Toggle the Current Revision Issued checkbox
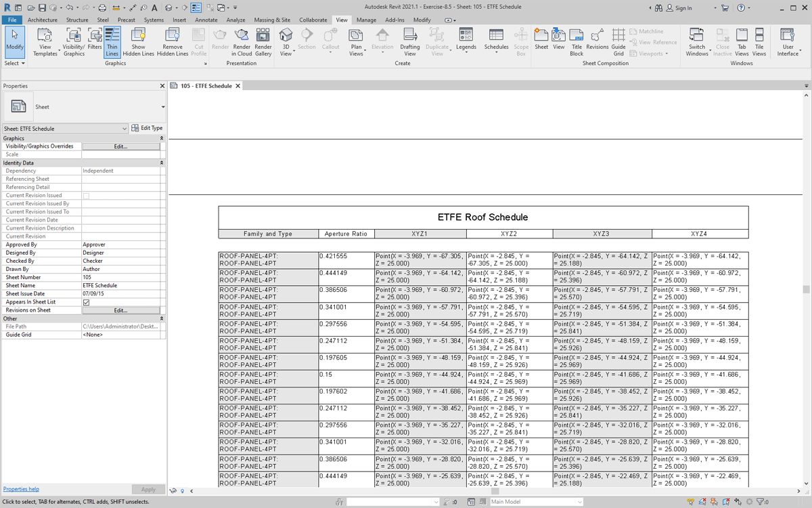The image size is (812, 508). click(86, 196)
